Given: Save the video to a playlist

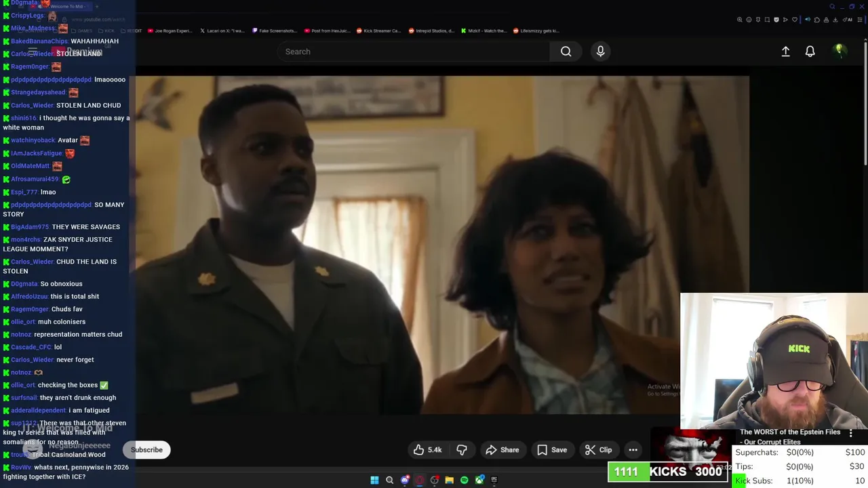Looking at the screenshot, I should tap(552, 450).
